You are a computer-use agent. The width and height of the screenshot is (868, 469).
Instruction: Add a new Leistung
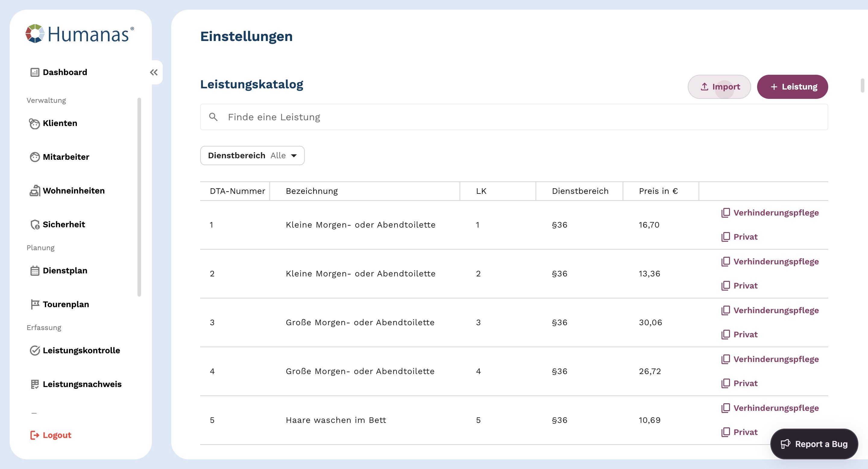(x=792, y=87)
